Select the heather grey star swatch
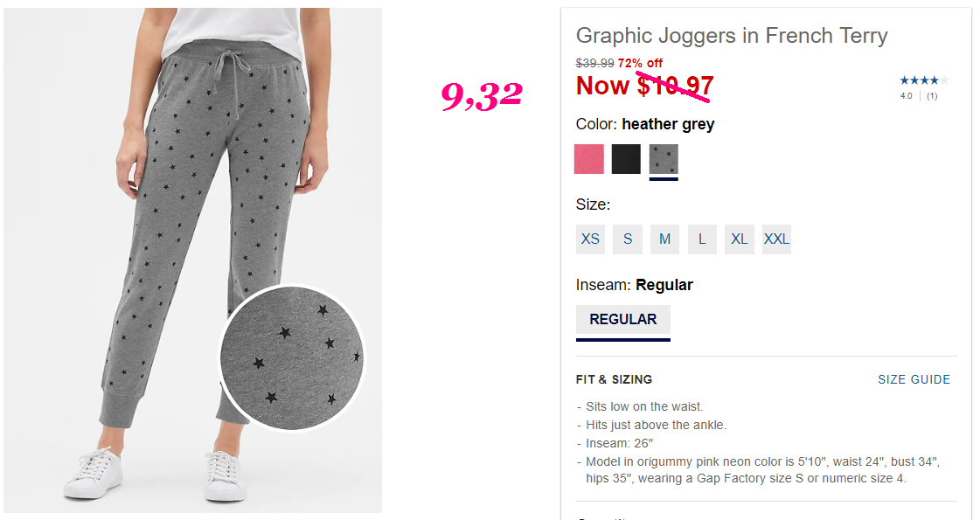This screenshot has height=520, width=980. (x=664, y=159)
